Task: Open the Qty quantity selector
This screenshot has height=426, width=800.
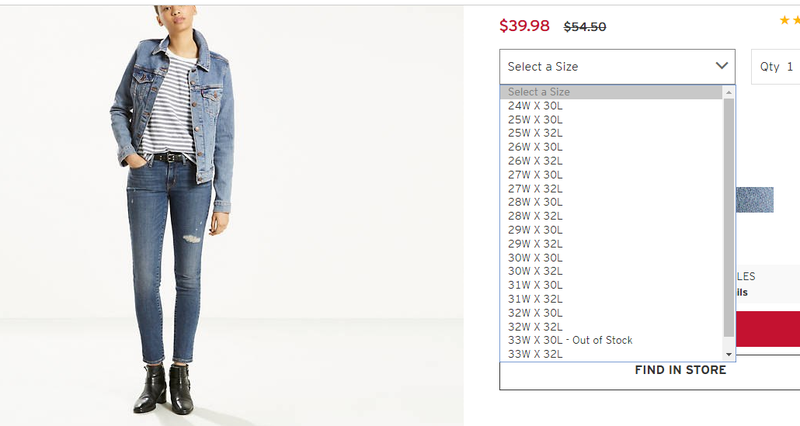Action: tap(775, 67)
